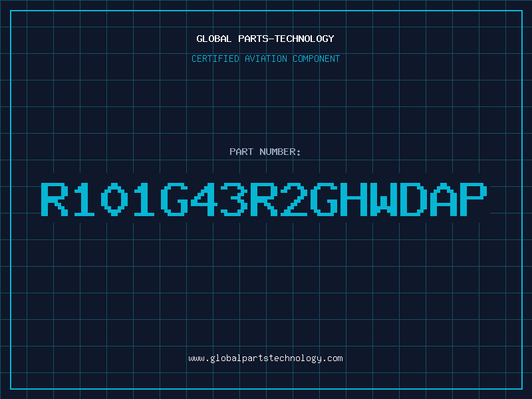The height and width of the screenshot is (399, 532).
Task: Click the CERTIFIED AVIATION COMPONENT subtitle
Action: pyautogui.click(x=265, y=59)
